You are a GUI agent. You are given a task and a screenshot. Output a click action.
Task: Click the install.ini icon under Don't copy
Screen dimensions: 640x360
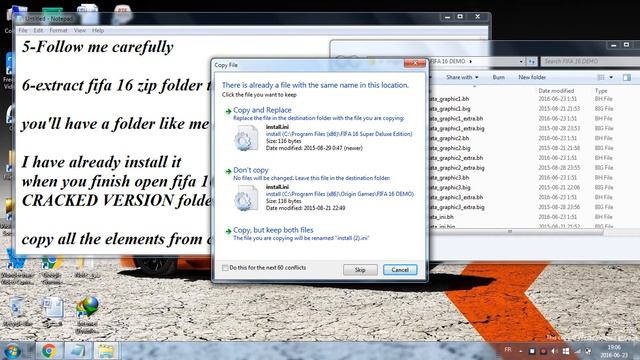[x=246, y=198]
